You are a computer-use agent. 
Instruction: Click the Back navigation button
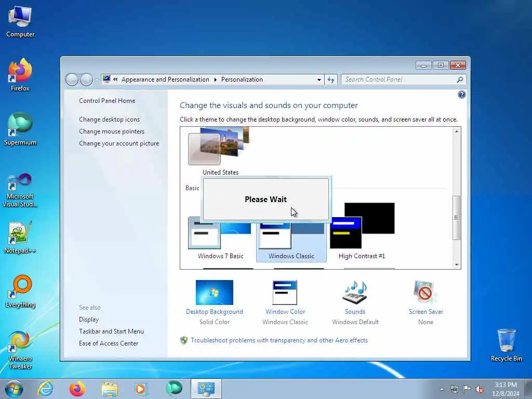click(72, 79)
